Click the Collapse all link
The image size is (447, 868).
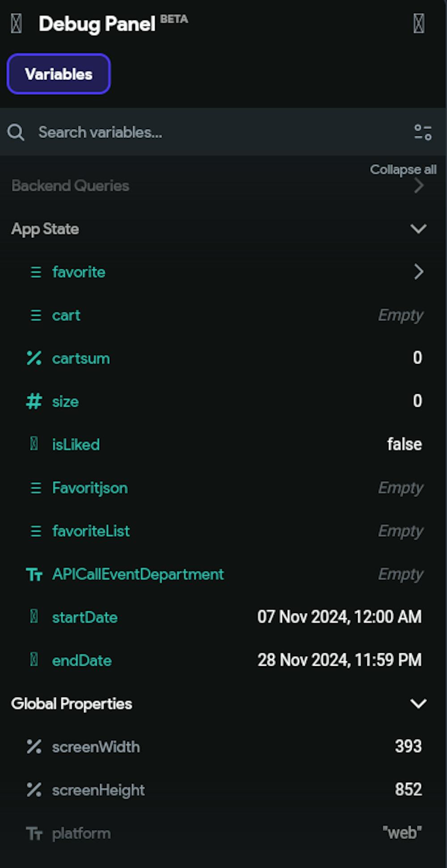click(403, 170)
